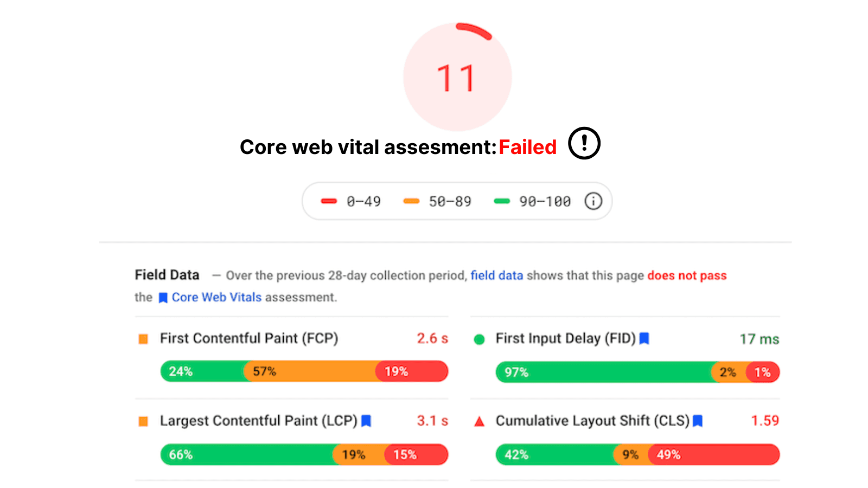Open the field data link
The image size is (868, 488).
pos(497,275)
